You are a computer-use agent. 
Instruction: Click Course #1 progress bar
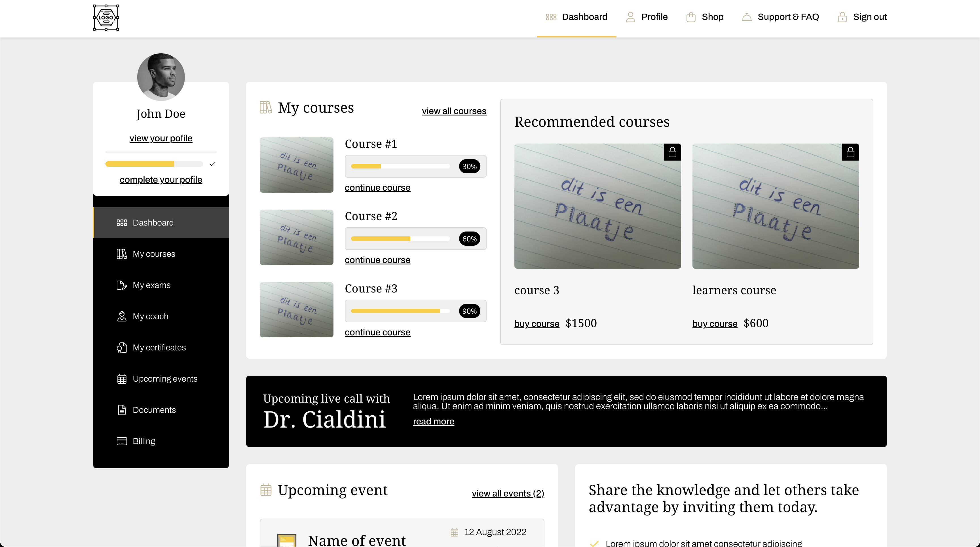pyautogui.click(x=400, y=166)
